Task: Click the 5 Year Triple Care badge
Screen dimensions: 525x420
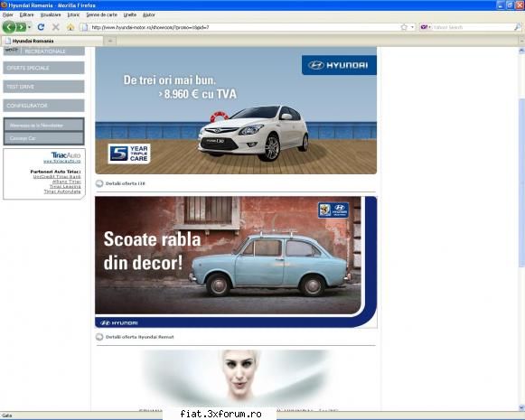Action: (129, 154)
